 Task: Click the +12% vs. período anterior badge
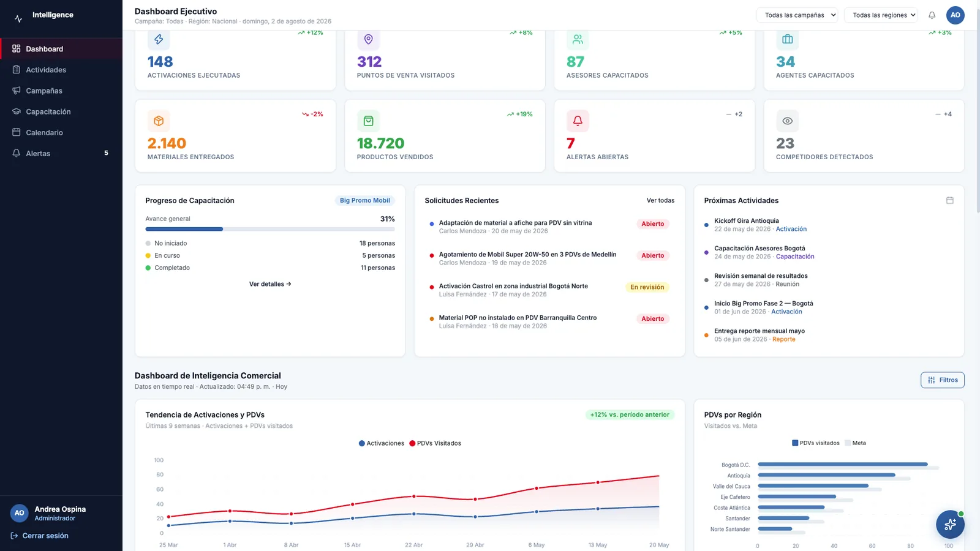[630, 414]
